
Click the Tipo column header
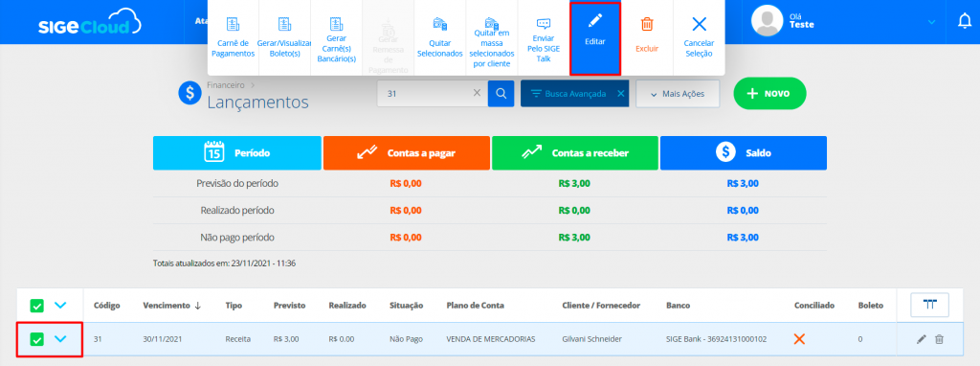click(x=234, y=306)
